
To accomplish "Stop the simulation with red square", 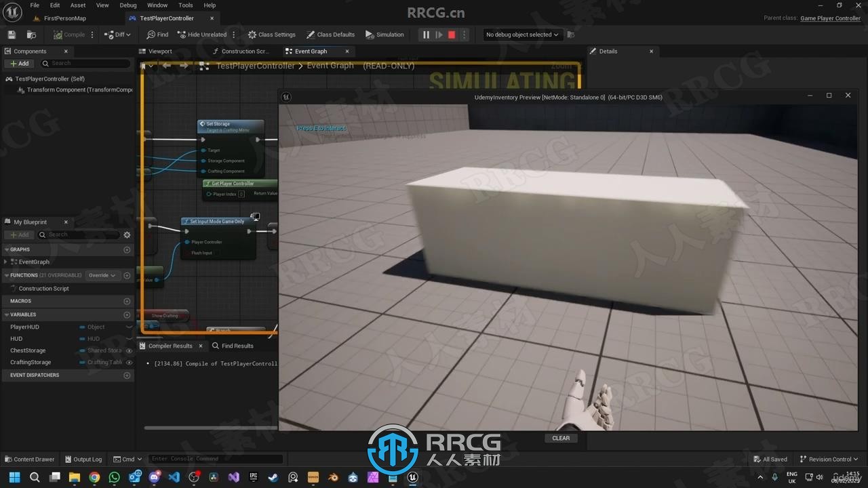I will click(452, 35).
